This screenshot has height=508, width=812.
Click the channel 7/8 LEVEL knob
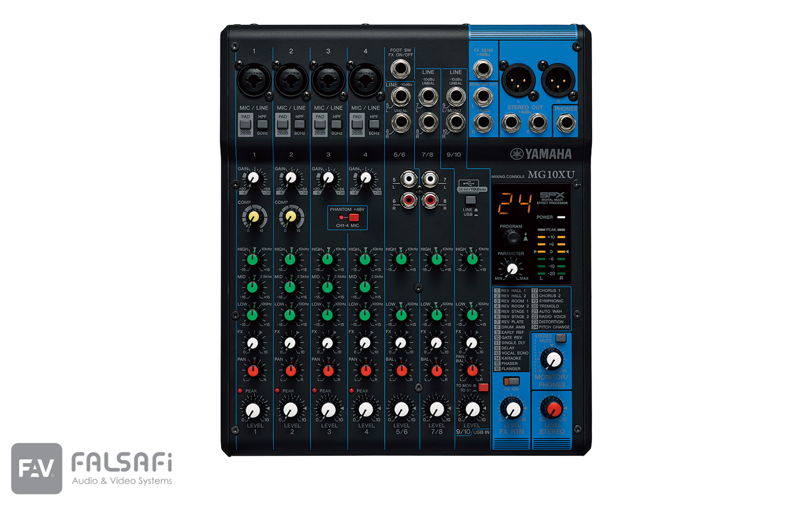(436, 409)
